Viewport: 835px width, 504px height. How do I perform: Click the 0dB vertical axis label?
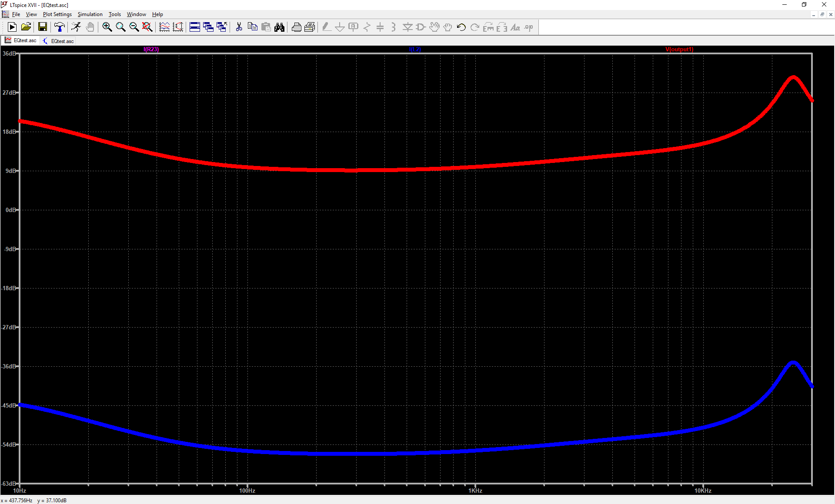click(x=11, y=210)
